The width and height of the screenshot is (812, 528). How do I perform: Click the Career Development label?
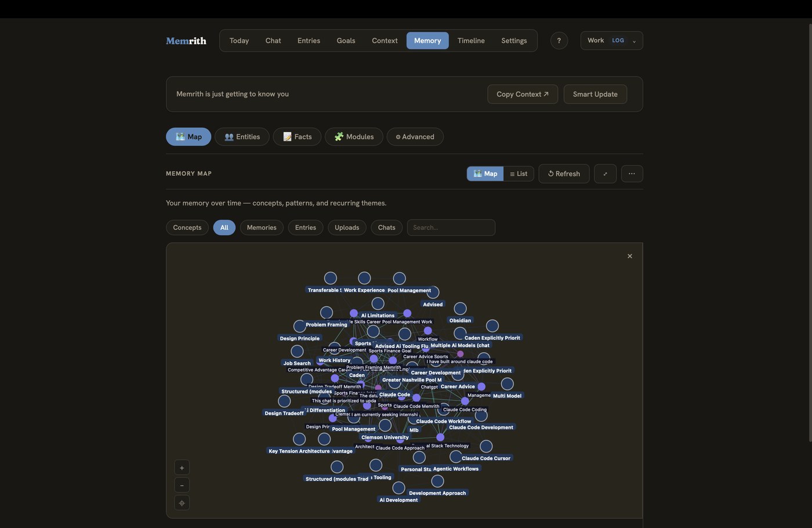click(x=436, y=373)
